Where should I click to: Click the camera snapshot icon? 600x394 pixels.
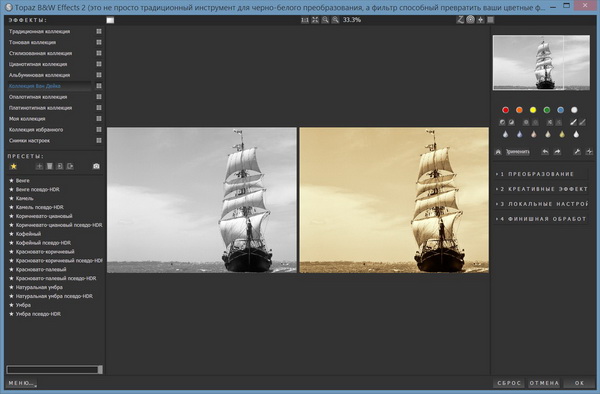point(96,166)
